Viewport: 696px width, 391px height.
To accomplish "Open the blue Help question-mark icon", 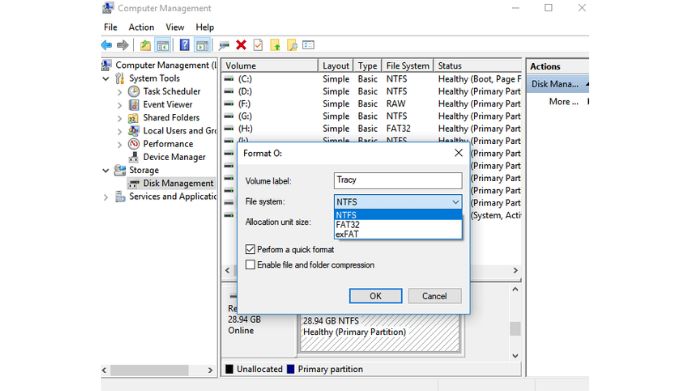I will pyautogui.click(x=184, y=45).
